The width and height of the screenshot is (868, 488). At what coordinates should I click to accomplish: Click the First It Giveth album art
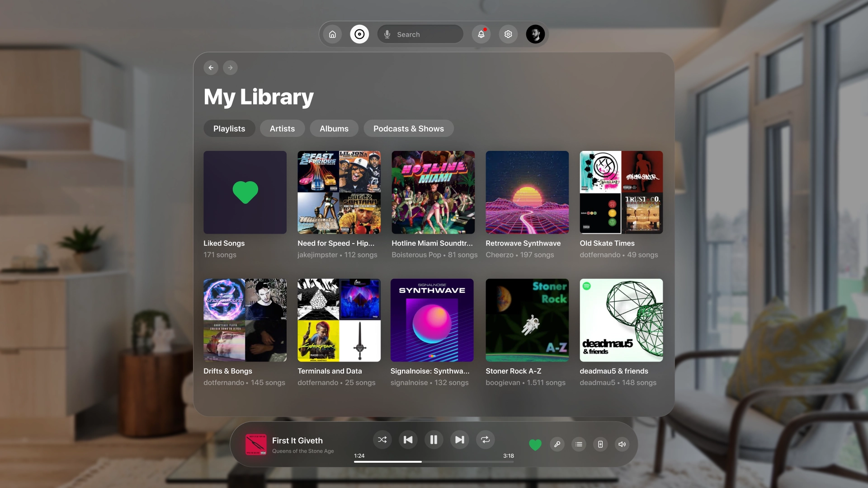256,444
